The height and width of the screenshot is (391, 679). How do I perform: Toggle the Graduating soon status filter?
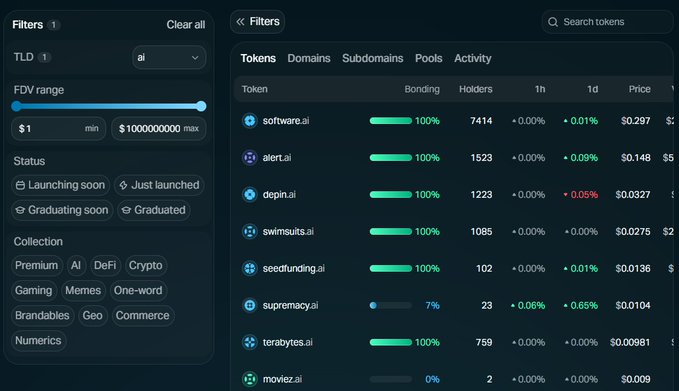[62, 210]
